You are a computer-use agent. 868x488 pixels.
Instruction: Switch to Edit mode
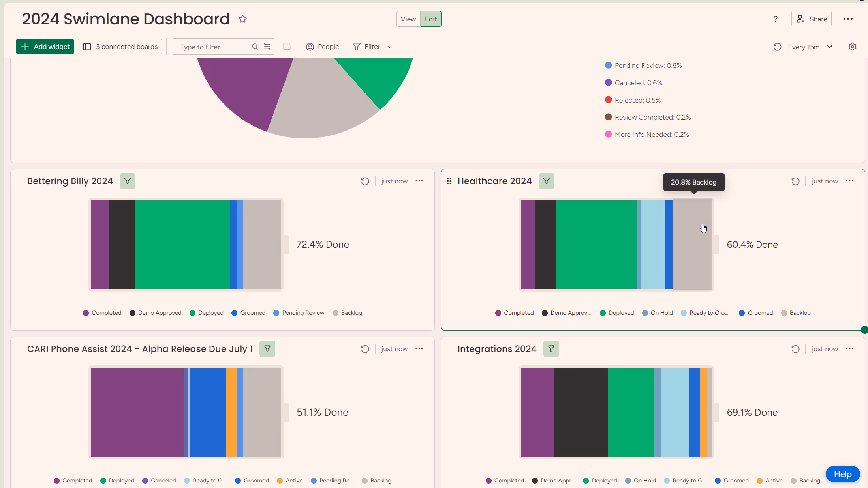point(431,19)
